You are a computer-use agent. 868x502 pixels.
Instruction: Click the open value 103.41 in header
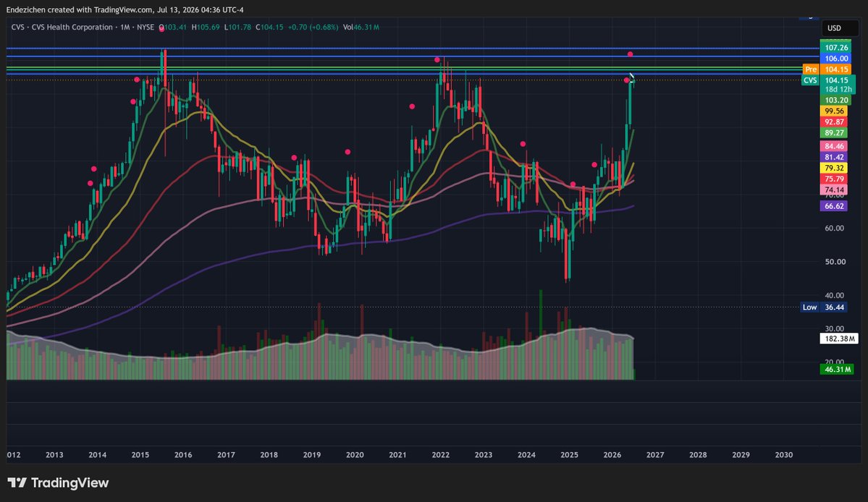click(175, 27)
